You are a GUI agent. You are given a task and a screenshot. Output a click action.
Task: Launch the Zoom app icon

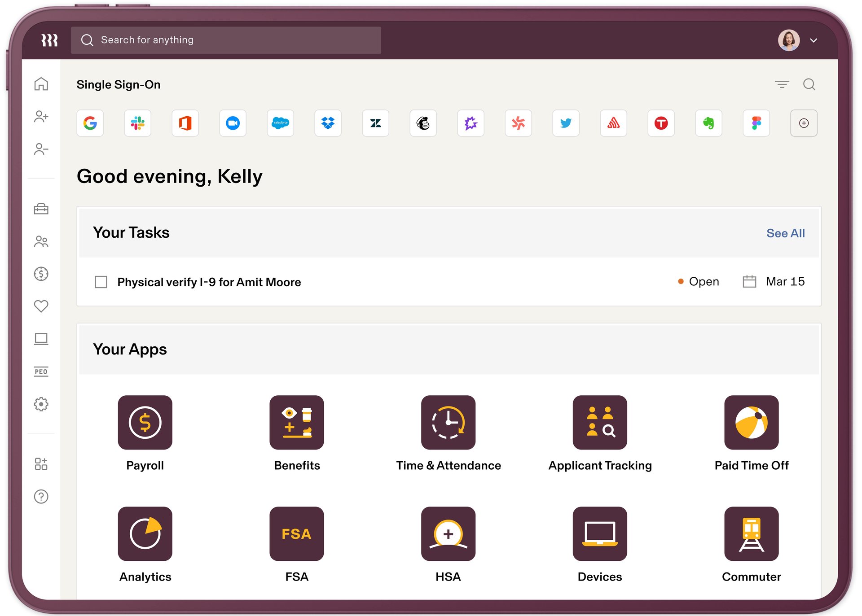click(233, 123)
